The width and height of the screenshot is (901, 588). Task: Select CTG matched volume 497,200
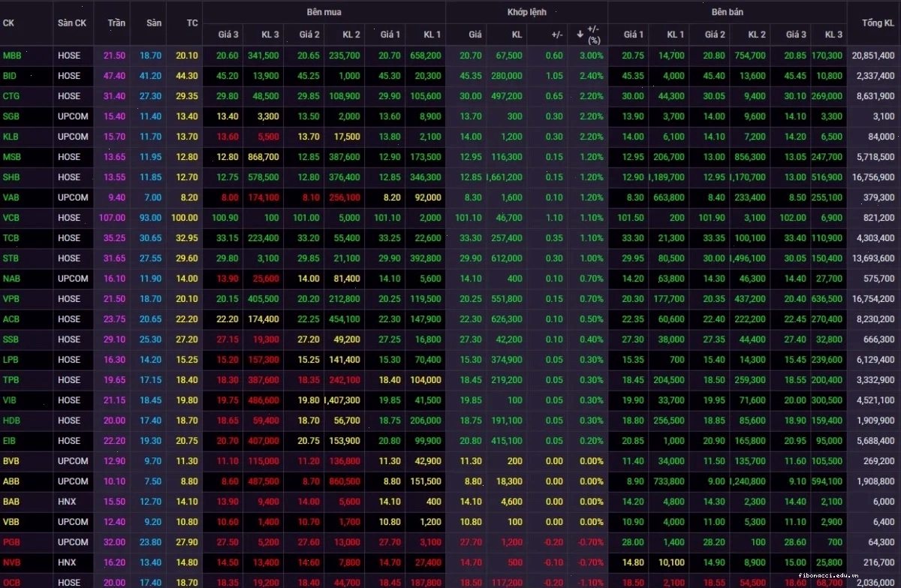(505, 96)
